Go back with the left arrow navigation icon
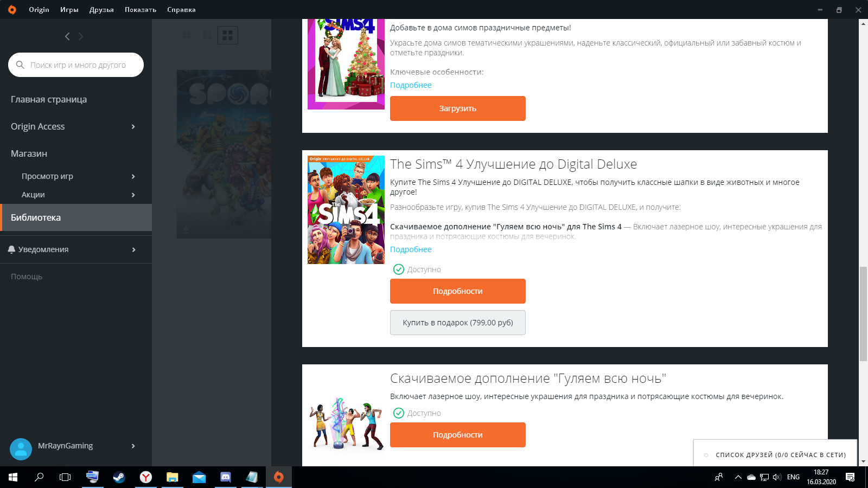Screen dimensions: 868x488 (67, 36)
